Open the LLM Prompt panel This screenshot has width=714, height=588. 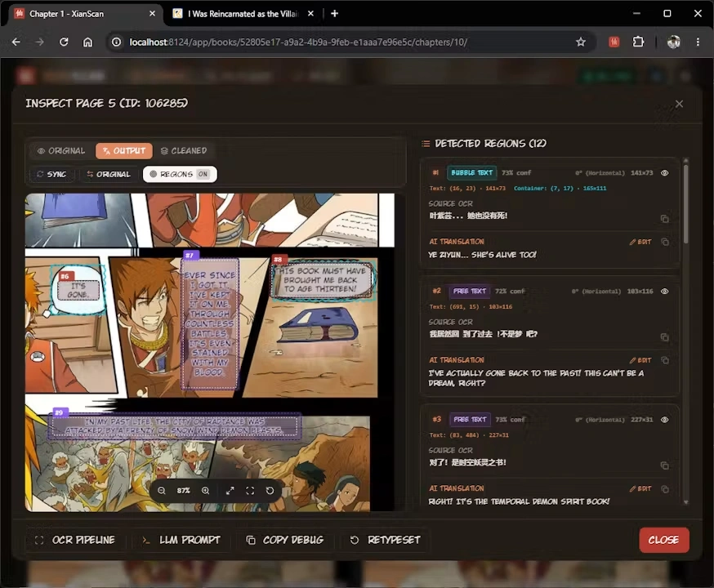181,540
